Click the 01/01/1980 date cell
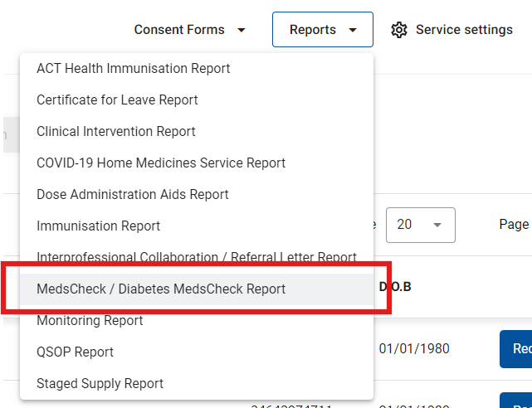Screen dimensions: 532x408 (x=414, y=348)
